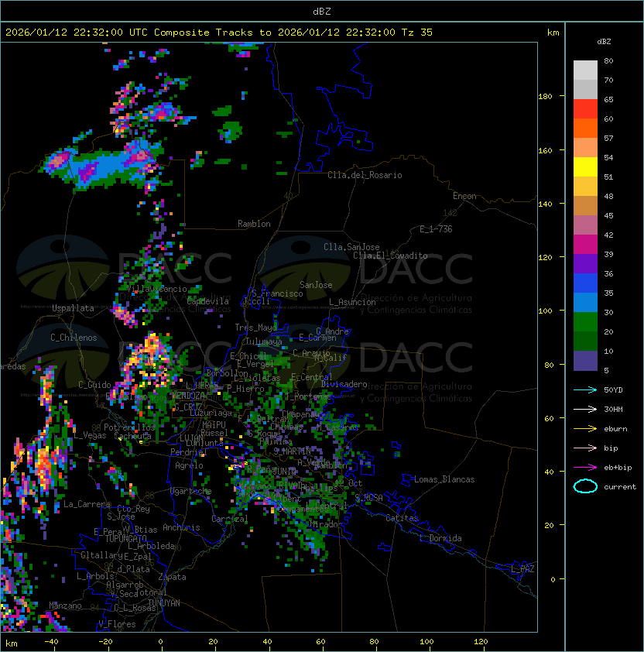Click the 'L_PAZ' map label
The height and width of the screenshot is (652, 644).
pyautogui.click(x=522, y=569)
